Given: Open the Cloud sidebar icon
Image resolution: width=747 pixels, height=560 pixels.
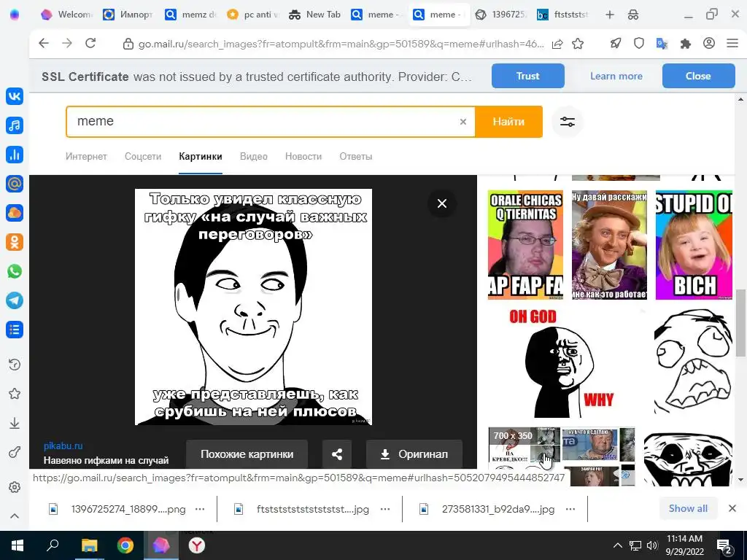Looking at the screenshot, I should pos(15,213).
